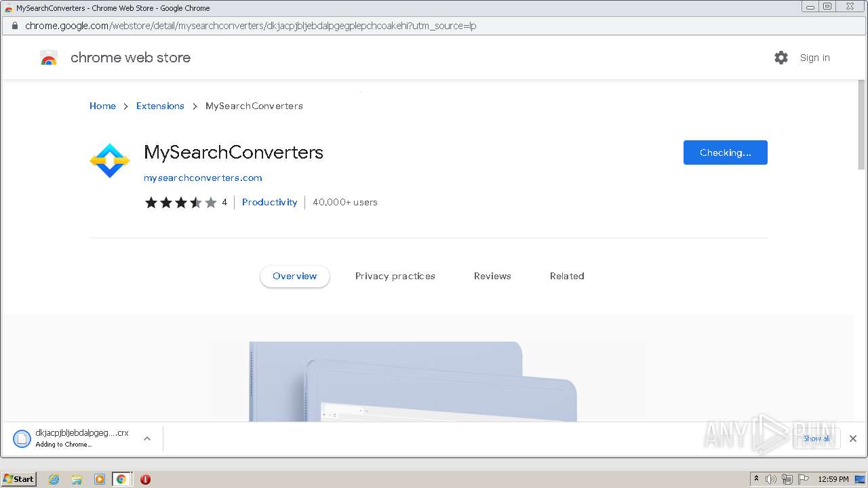This screenshot has height=488, width=868.
Task: Click the dkjacpjbljebdalpgeg....crx file name
Action: tap(82, 433)
